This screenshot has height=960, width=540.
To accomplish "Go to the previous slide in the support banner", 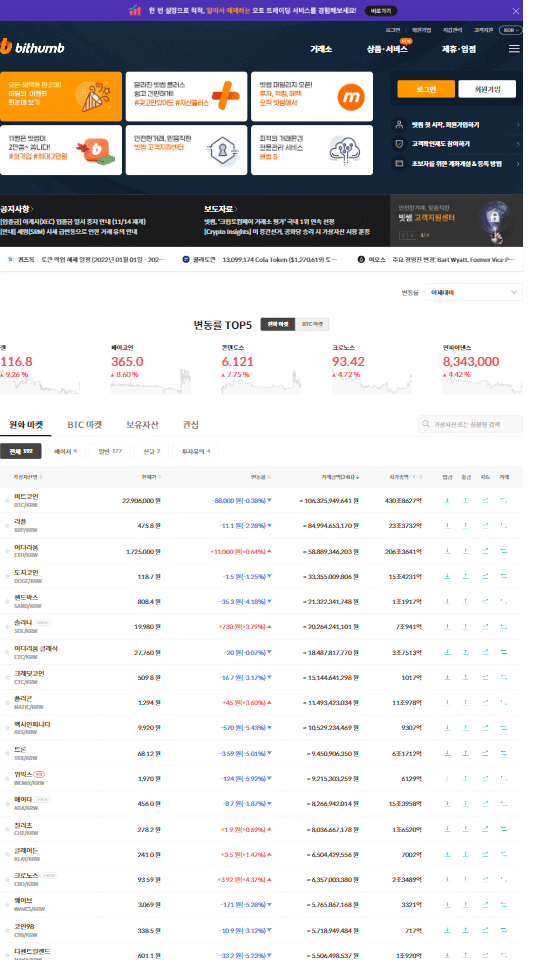I will point(403,235).
